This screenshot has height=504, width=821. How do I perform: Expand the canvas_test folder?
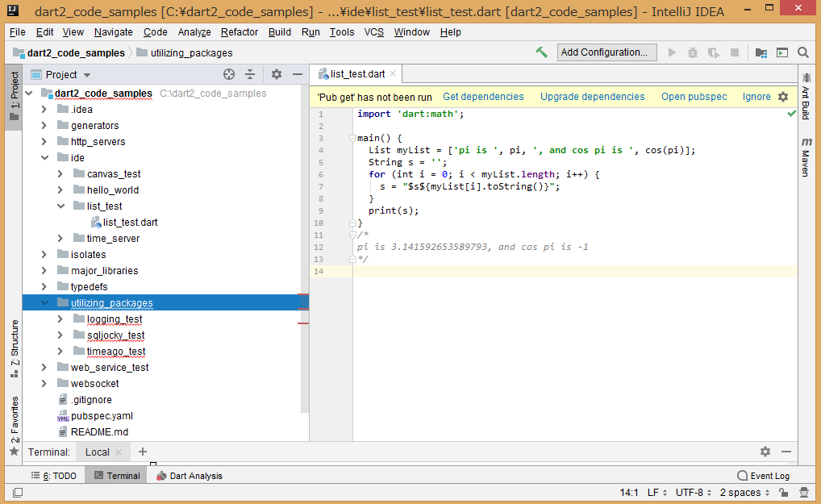point(60,173)
